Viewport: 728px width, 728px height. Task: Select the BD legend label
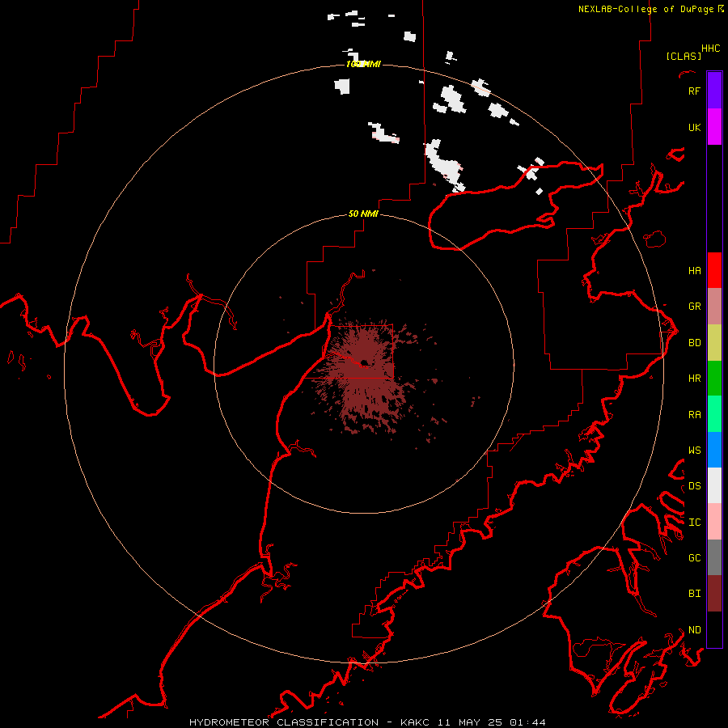tap(694, 343)
